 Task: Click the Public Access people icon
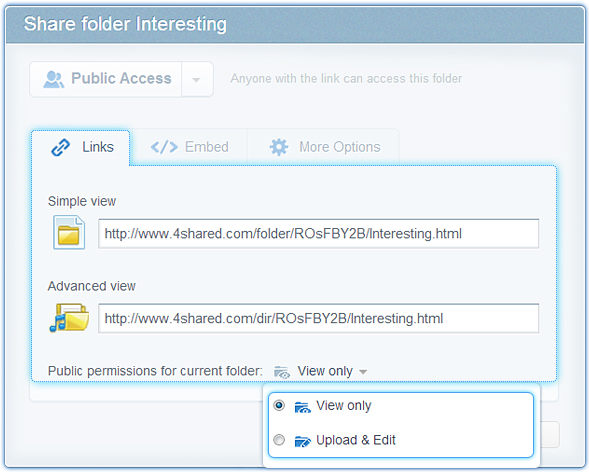pos(54,79)
